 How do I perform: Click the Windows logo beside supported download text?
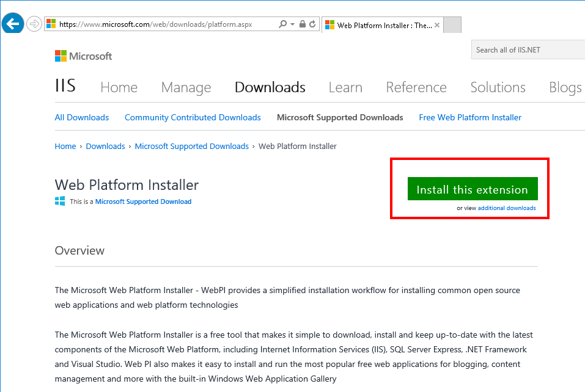click(x=60, y=201)
